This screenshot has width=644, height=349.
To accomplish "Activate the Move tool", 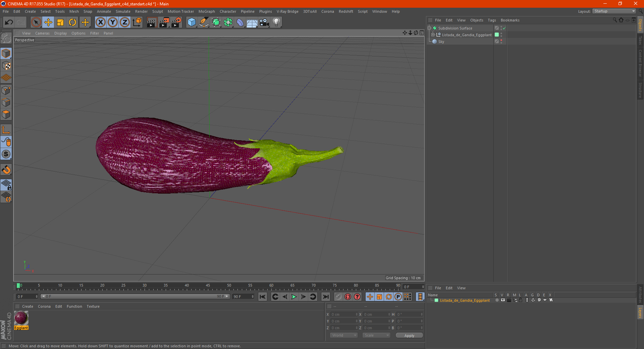I will click(x=48, y=22).
